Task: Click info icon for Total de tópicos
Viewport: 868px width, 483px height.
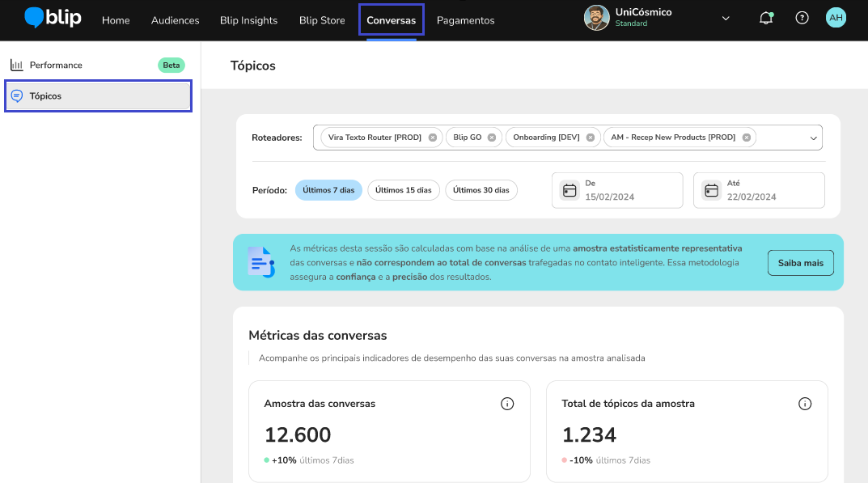Action: tap(805, 404)
